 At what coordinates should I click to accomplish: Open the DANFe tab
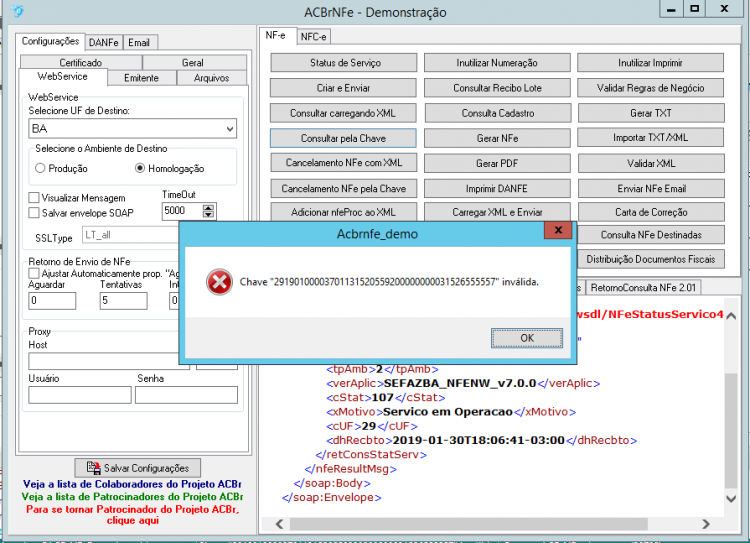104,43
